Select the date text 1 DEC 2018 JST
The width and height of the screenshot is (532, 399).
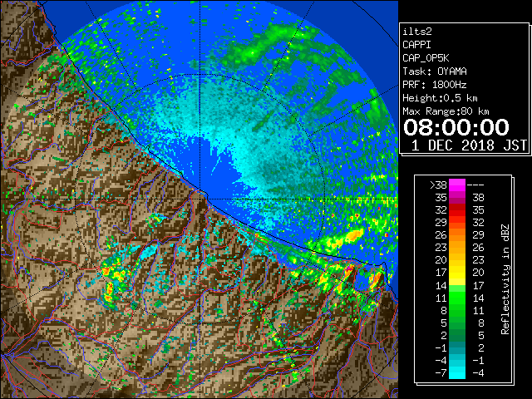point(469,145)
